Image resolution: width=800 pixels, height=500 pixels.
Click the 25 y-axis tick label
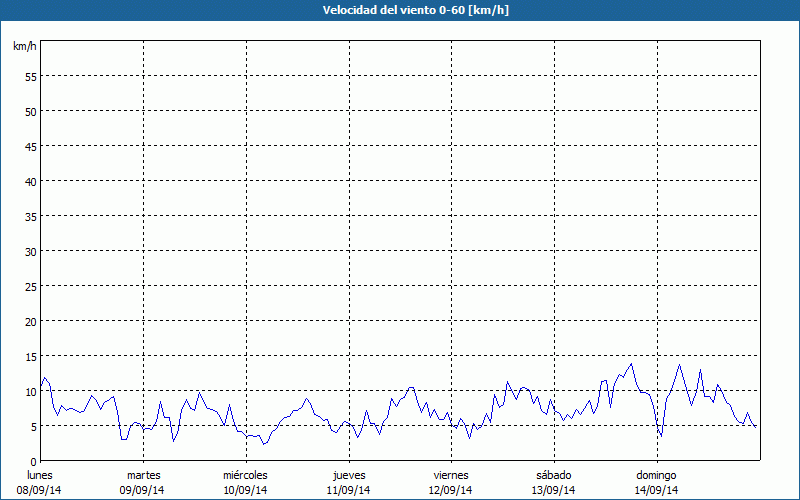click(x=30, y=287)
